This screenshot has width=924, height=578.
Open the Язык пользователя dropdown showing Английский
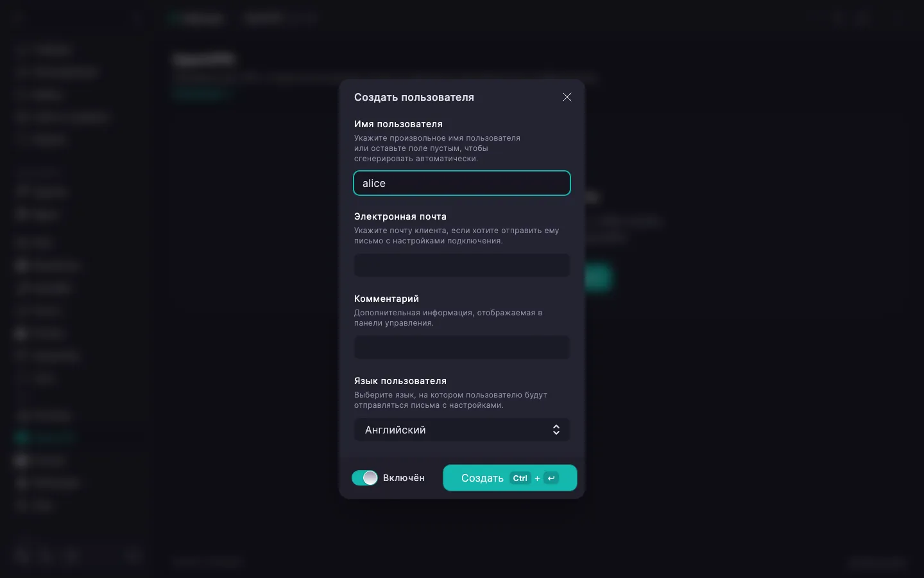462,430
